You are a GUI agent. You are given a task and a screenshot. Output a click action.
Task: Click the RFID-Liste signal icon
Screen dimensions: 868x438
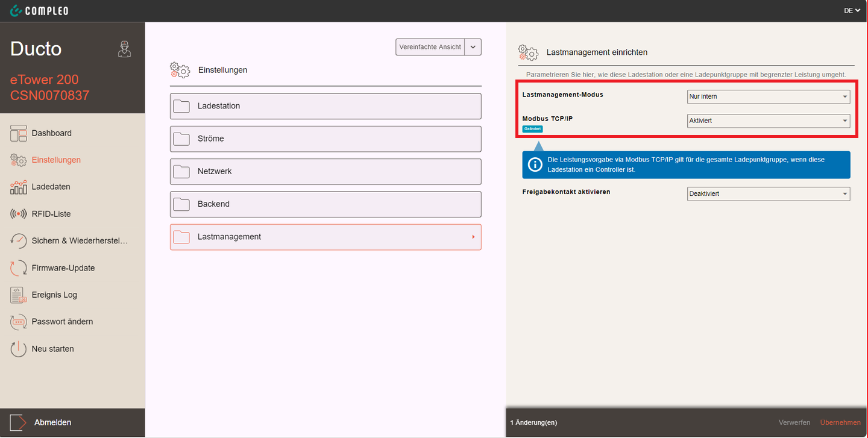[x=19, y=214]
